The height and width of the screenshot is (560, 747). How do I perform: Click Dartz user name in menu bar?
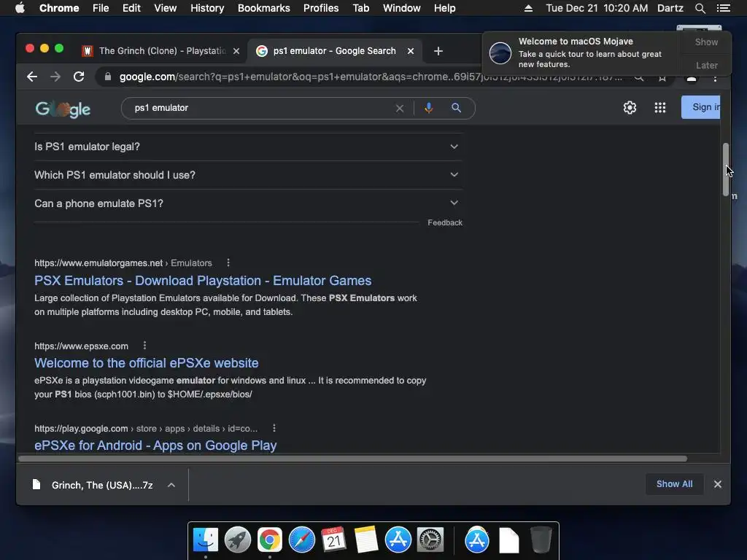click(670, 8)
